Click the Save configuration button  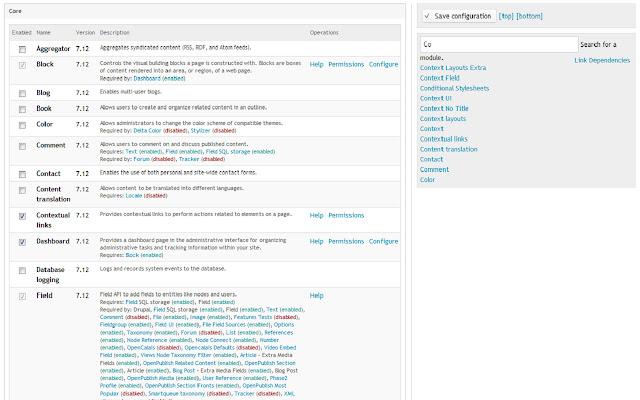point(458,16)
